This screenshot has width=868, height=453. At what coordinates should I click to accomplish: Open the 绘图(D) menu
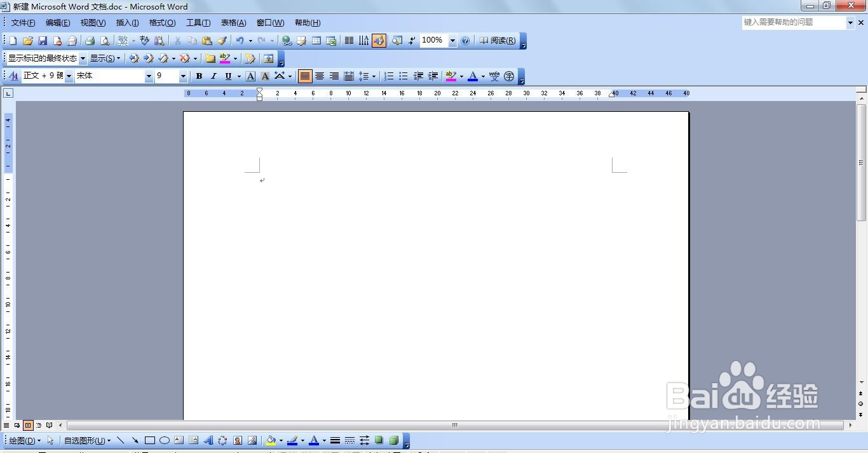click(25, 440)
